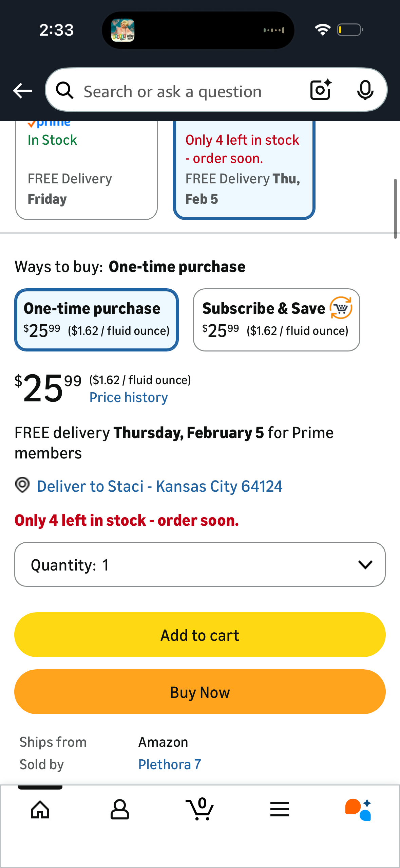Image resolution: width=400 pixels, height=868 pixels.
Task: Open the shopping cart icon
Action: click(200, 809)
